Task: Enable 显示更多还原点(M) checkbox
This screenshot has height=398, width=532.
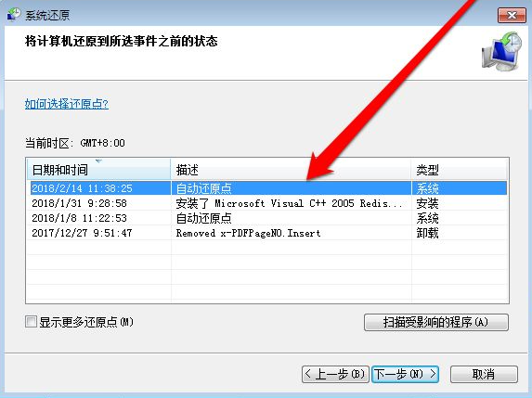Action: [x=31, y=321]
